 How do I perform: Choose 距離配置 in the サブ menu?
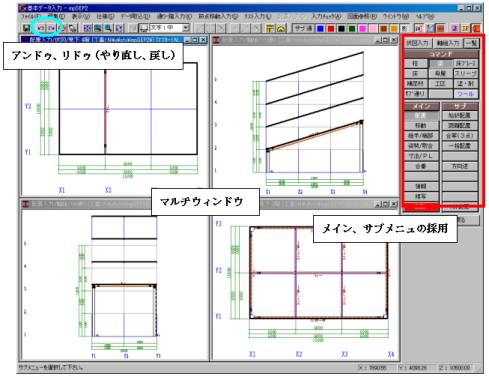pos(460,126)
